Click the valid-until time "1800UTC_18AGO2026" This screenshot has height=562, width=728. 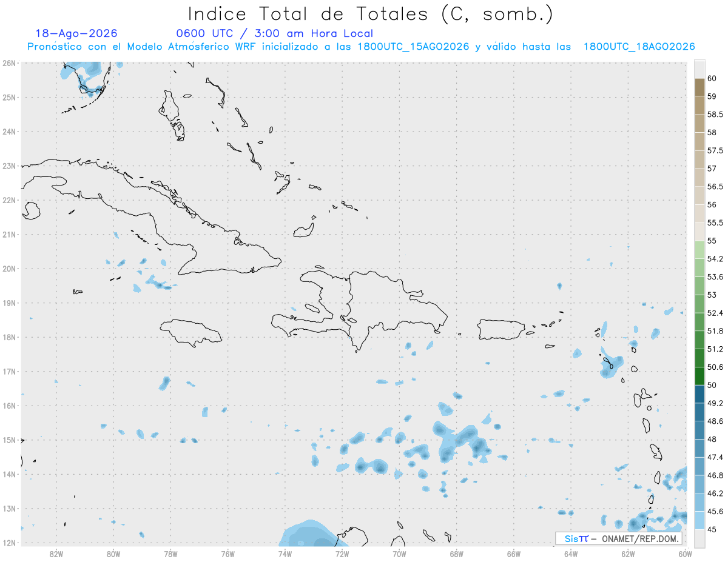pyautogui.click(x=639, y=47)
